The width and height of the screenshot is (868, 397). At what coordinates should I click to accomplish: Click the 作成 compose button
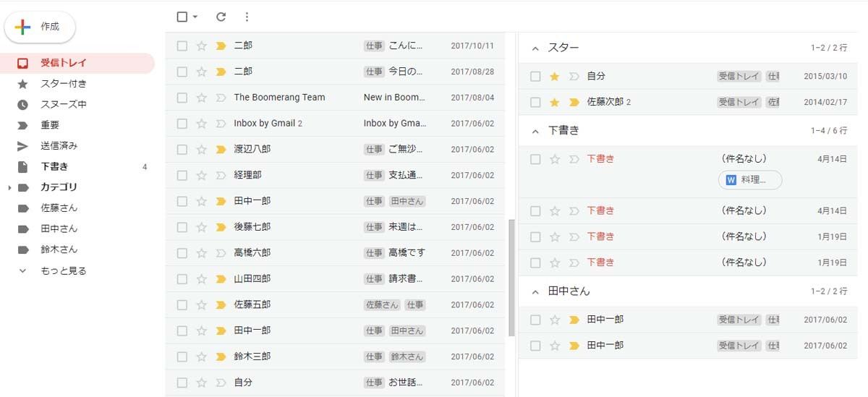[41, 27]
